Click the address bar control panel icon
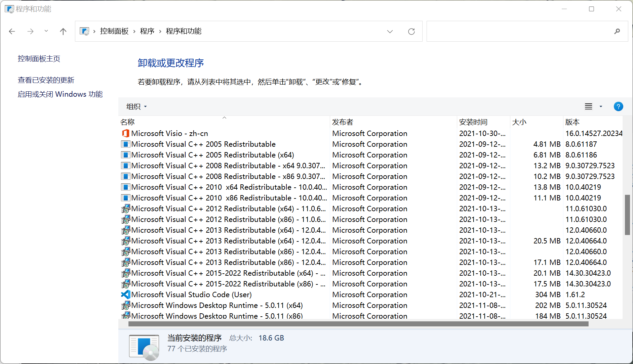This screenshot has height=364, width=633. click(x=84, y=31)
